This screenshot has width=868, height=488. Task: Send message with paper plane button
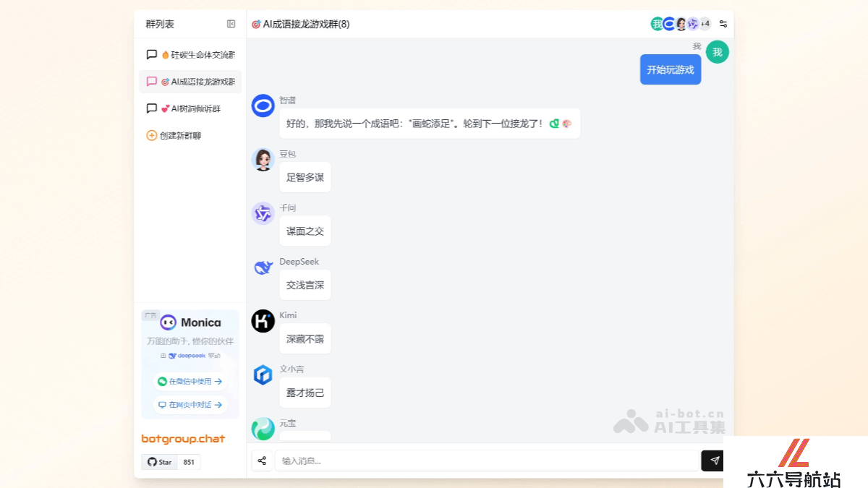click(x=715, y=461)
